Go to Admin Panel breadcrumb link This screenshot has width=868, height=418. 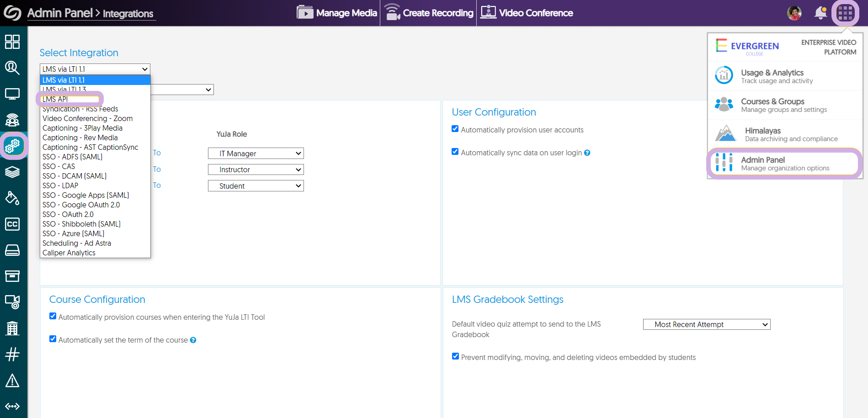[60, 13]
